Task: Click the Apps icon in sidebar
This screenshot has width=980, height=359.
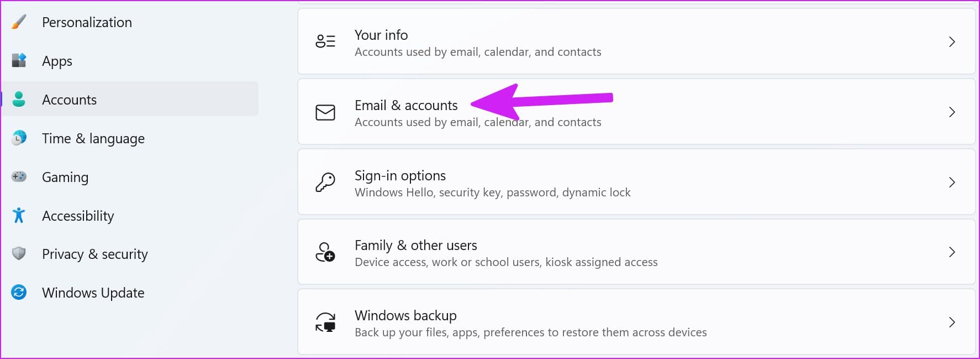Action: (19, 60)
